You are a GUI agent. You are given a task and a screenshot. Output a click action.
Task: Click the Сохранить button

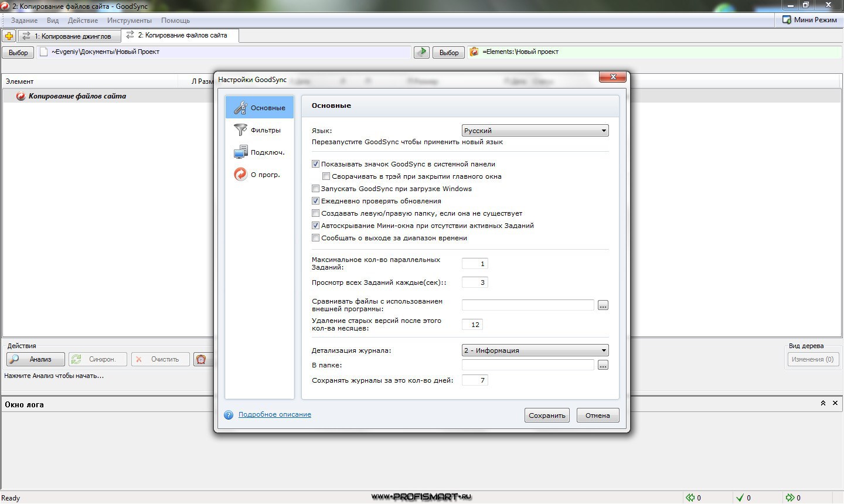(547, 416)
